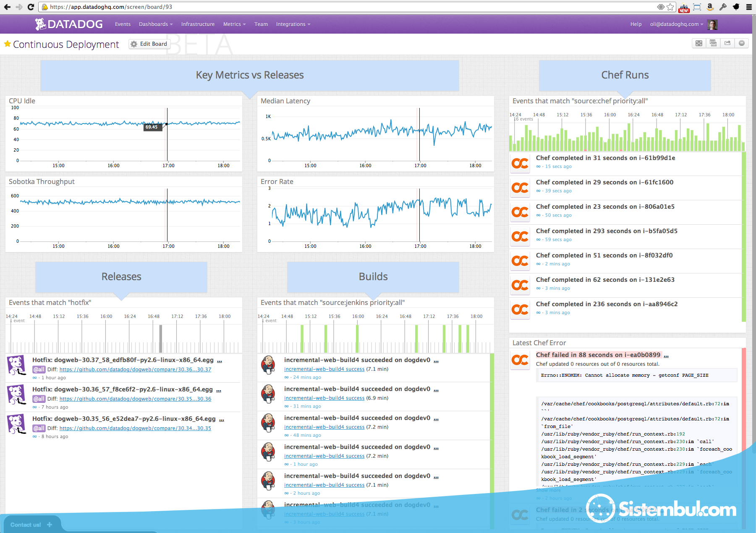Click the Chef completed in 29 seconds on i-61fc1600 event
The width and height of the screenshot is (756, 533).
pos(604,182)
